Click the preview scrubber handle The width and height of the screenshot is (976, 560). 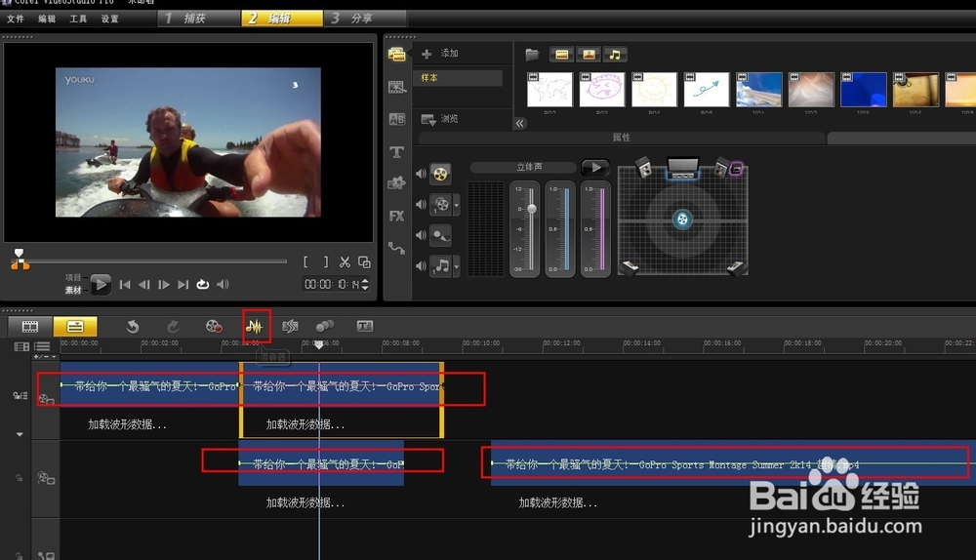coord(20,255)
